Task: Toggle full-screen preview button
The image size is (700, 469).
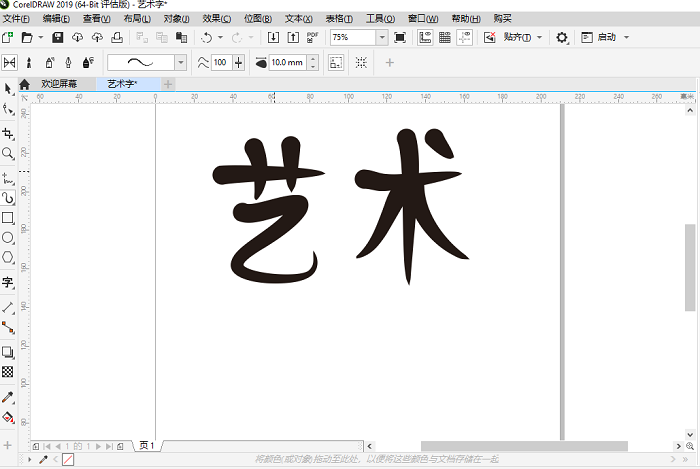Action: pos(400,37)
